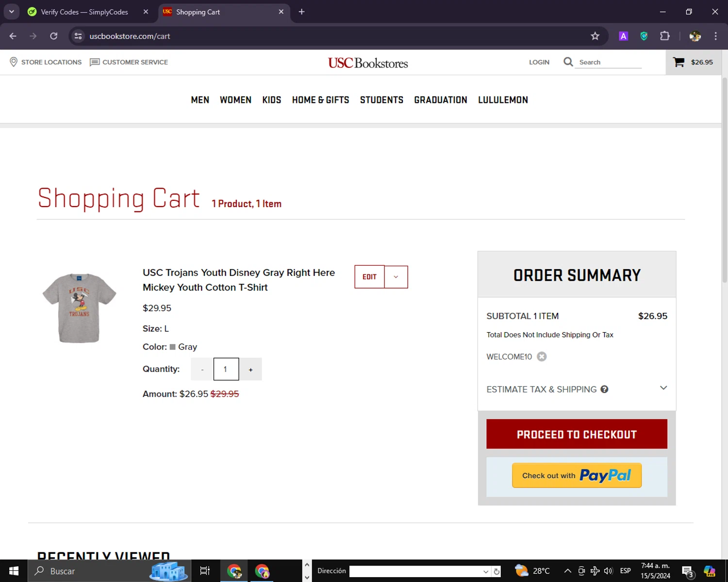Close the Verify Codes SimplyCodes tab
The height and width of the screenshot is (582, 728).
click(x=146, y=12)
